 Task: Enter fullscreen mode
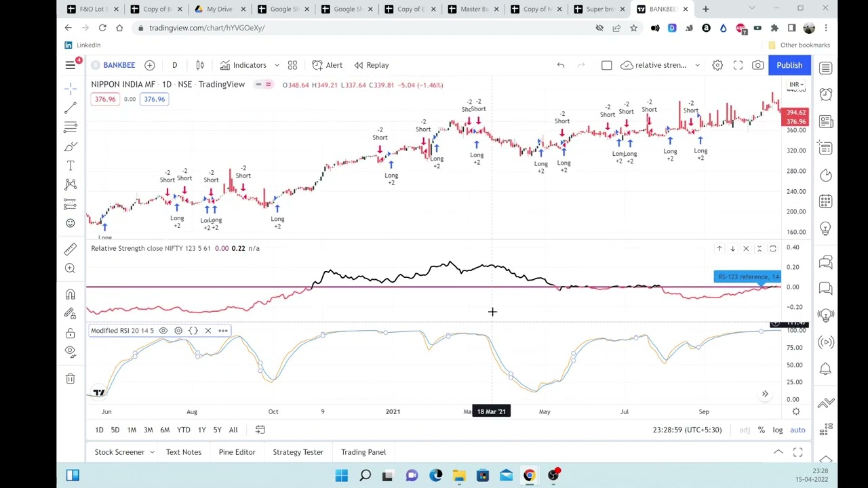coord(738,65)
